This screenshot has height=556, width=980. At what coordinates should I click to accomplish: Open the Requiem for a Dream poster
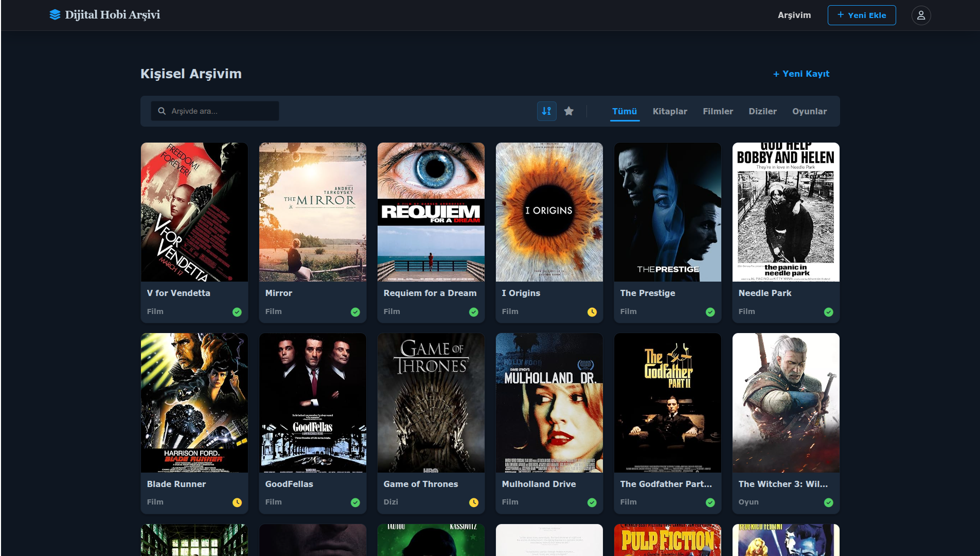pos(431,212)
